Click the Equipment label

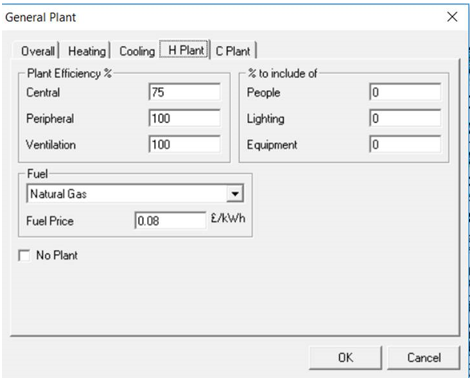tap(272, 145)
